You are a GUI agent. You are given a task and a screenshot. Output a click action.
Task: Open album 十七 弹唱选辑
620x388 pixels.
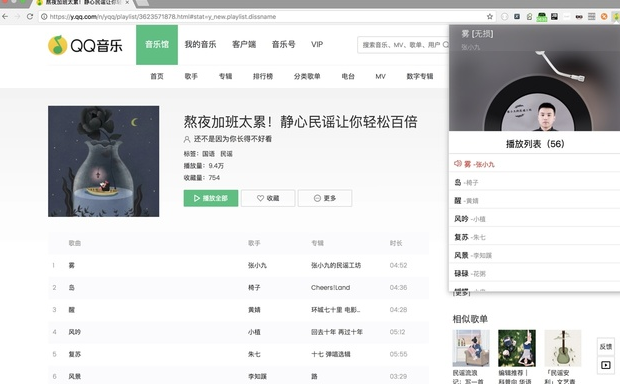331,354
